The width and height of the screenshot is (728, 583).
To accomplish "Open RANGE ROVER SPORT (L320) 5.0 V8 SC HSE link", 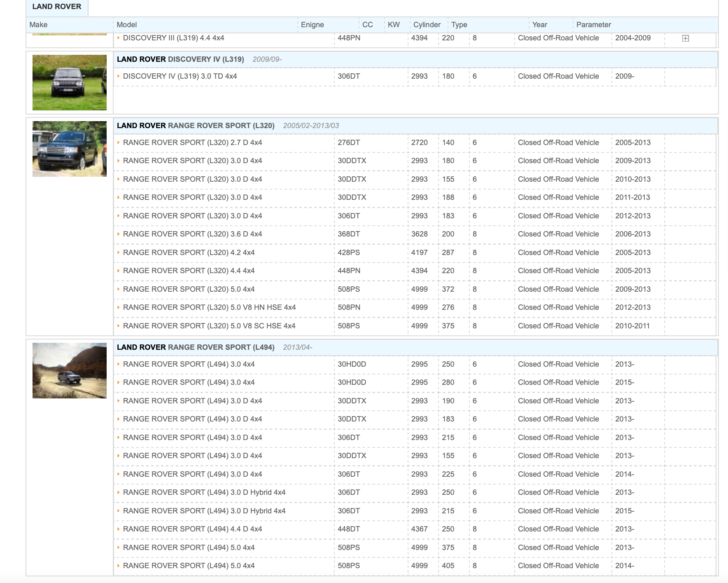I will tap(209, 326).
